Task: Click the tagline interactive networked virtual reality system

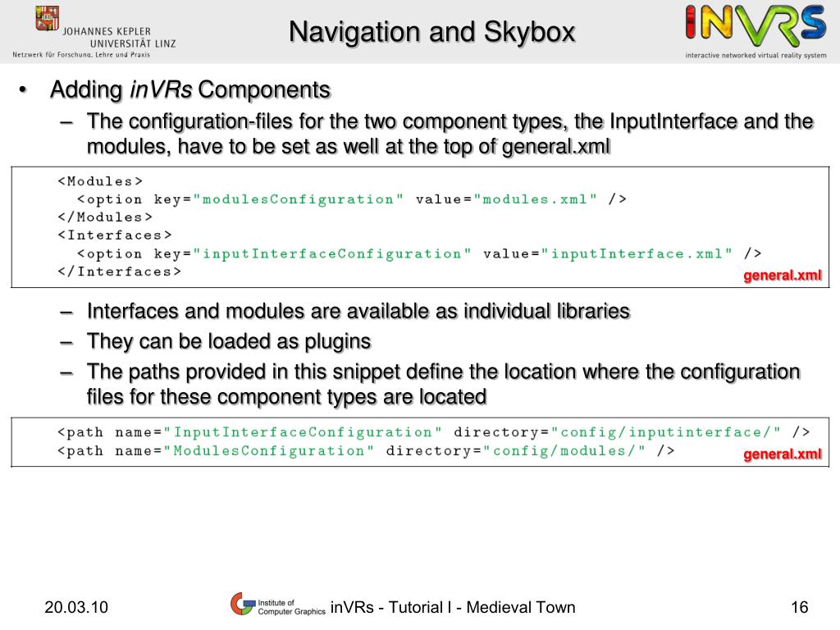Action: pos(756,55)
